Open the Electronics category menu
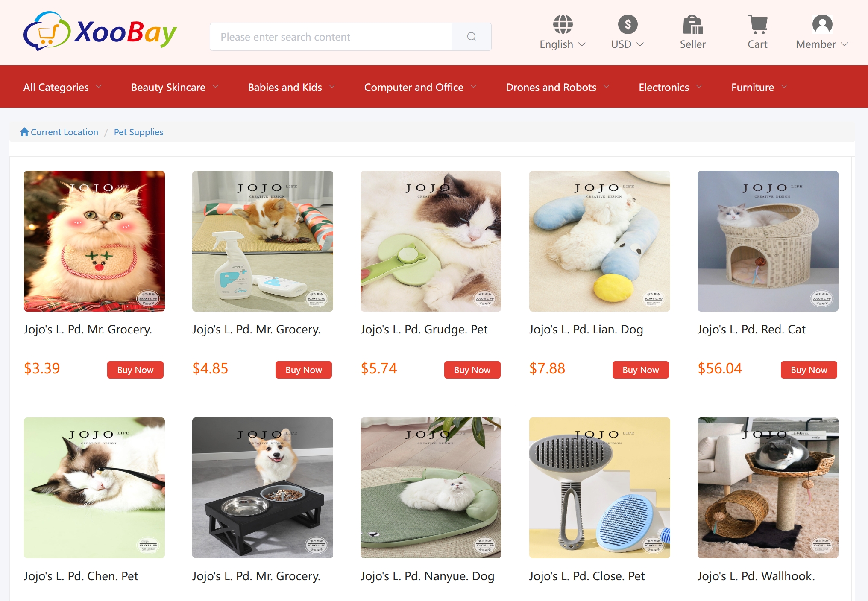 (671, 87)
